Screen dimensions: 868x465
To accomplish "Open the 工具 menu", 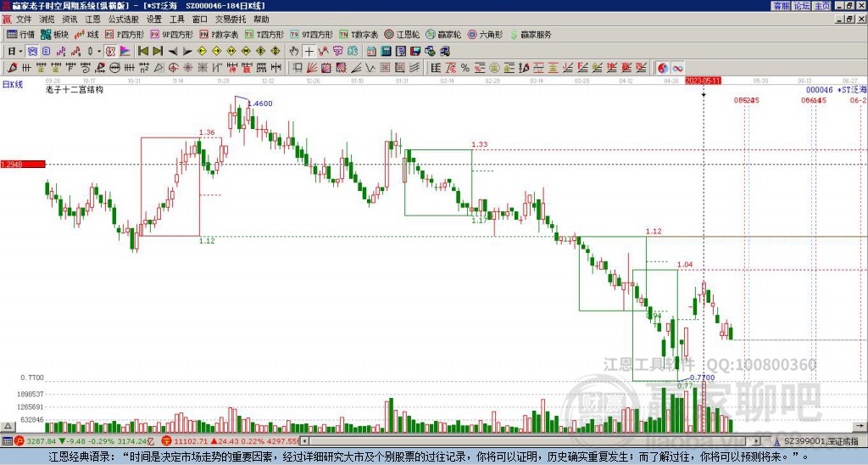I will 176,20.
